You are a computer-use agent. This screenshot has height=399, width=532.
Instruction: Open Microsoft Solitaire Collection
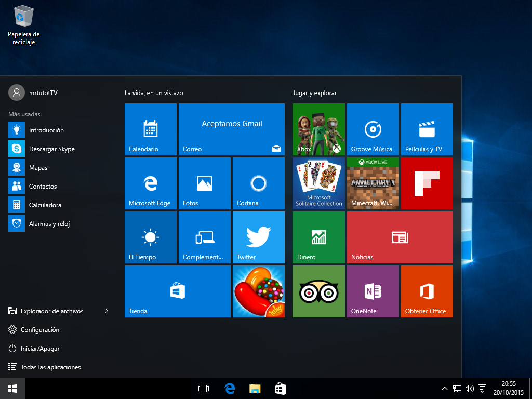[x=318, y=183]
